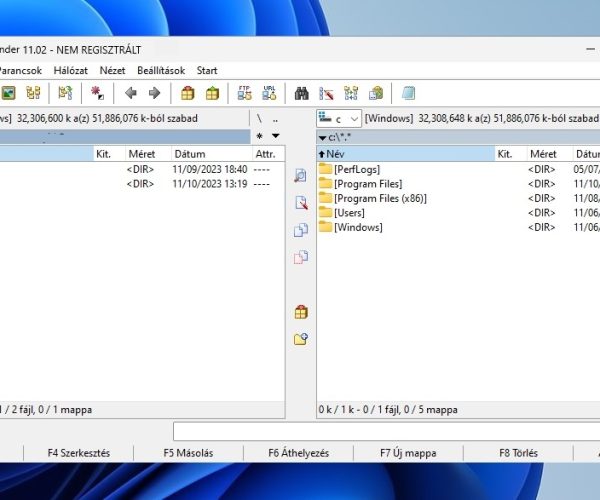Click the Edit file icon in middle bar
Viewport: 600px width, 500px height.
pos(301,203)
